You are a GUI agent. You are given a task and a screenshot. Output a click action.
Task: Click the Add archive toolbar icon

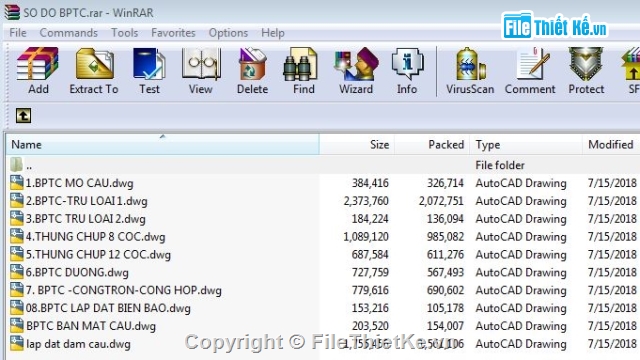click(x=38, y=64)
